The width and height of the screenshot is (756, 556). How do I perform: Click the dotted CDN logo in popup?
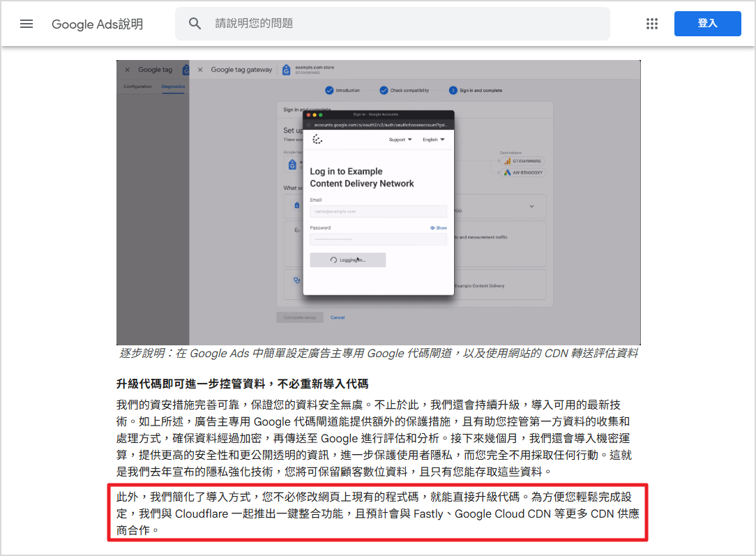pyautogui.click(x=317, y=140)
